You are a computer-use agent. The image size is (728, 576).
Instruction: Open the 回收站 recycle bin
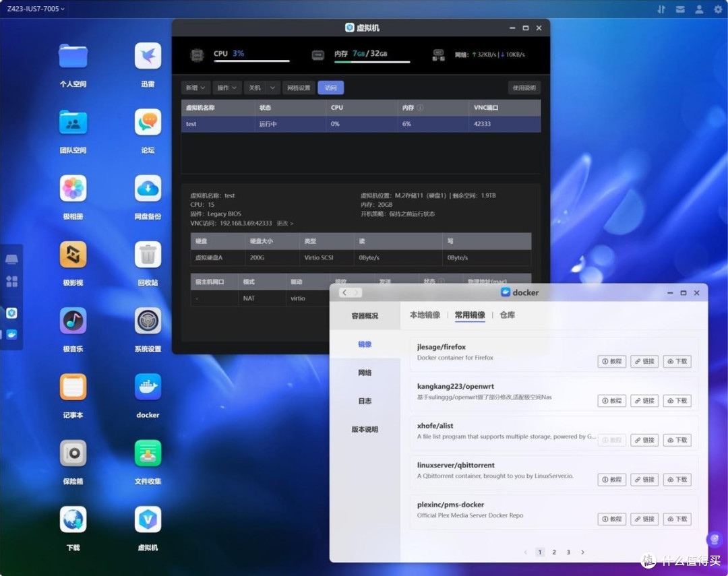point(148,255)
